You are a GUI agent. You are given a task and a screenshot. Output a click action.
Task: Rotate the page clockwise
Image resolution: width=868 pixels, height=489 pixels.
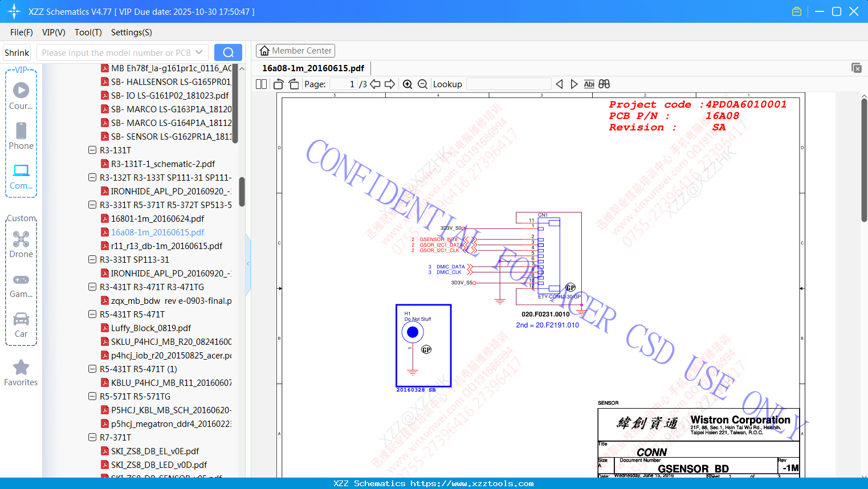[x=294, y=84]
